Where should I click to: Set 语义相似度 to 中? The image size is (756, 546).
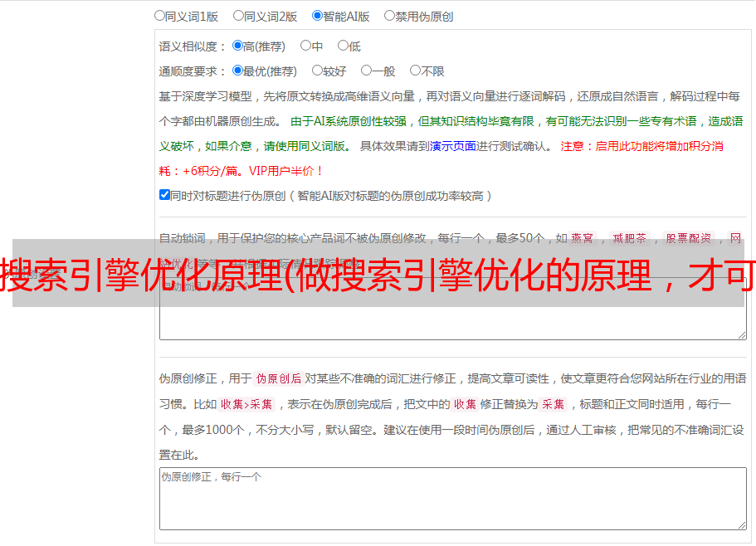[305, 46]
